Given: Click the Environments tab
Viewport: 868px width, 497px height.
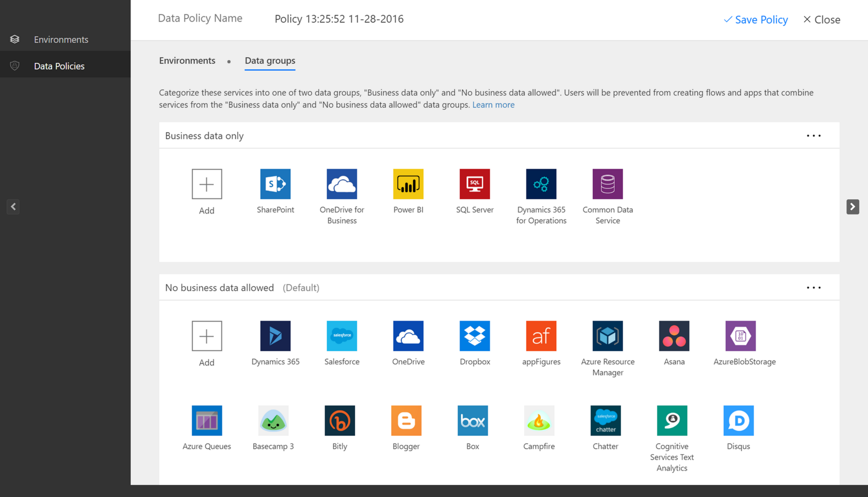Looking at the screenshot, I should [186, 60].
